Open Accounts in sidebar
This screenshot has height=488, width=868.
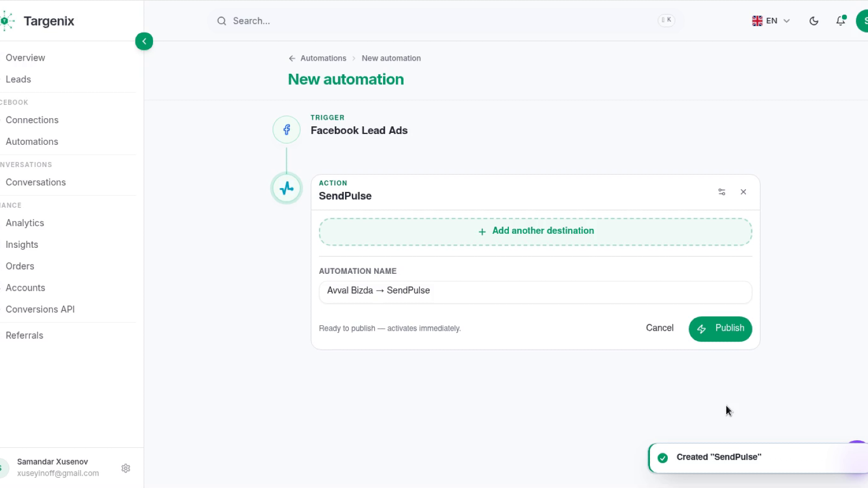coord(25,288)
